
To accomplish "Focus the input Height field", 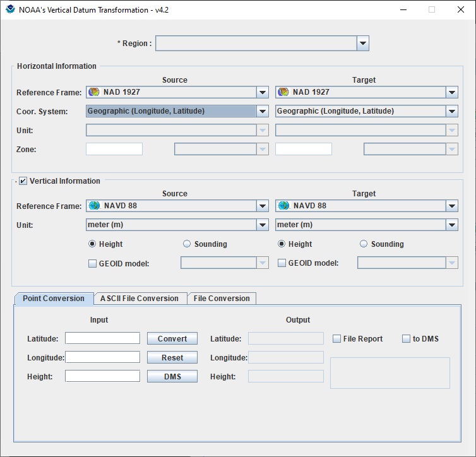I will click(103, 376).
